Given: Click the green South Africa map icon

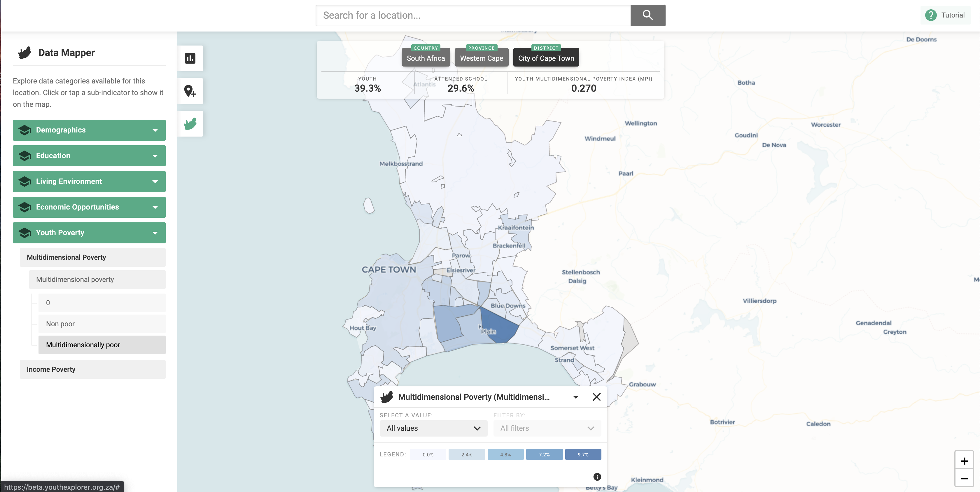Looking at the screenshot, I should pyautogui.click(x=190, y=124).
